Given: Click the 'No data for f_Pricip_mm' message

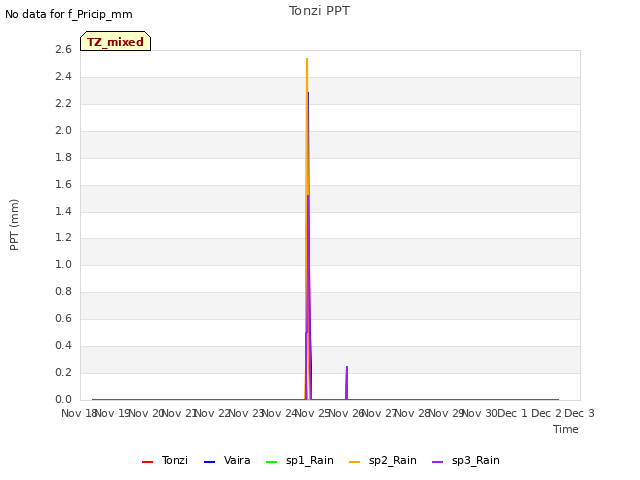Looking at the screenshot, I should (x=69, y=14).
